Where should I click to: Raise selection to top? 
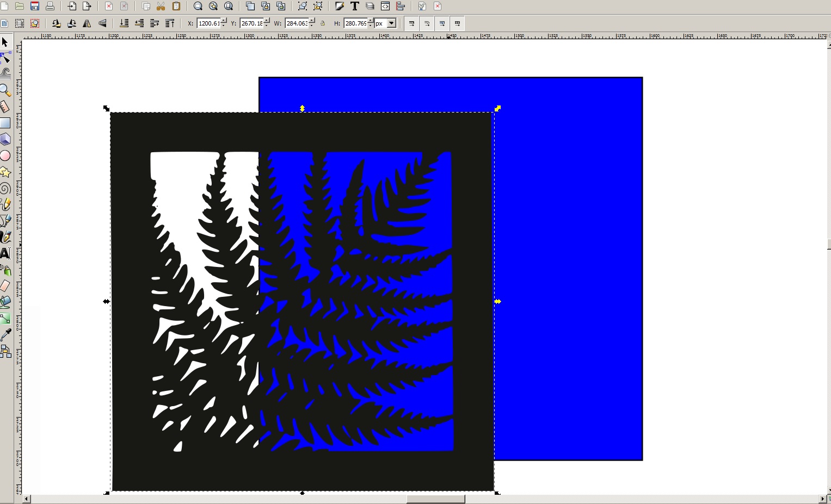(170, 23)
